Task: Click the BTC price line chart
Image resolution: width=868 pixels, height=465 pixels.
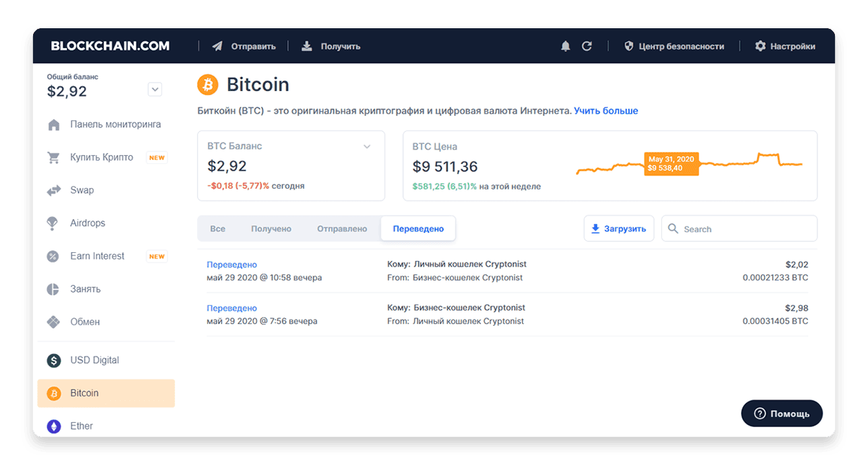Action: point(690,164)
